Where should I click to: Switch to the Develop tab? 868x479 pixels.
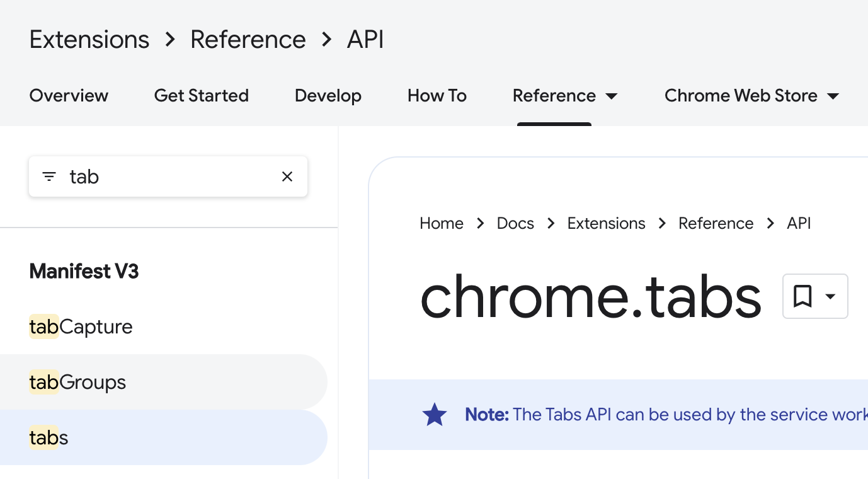coord(328,96)
